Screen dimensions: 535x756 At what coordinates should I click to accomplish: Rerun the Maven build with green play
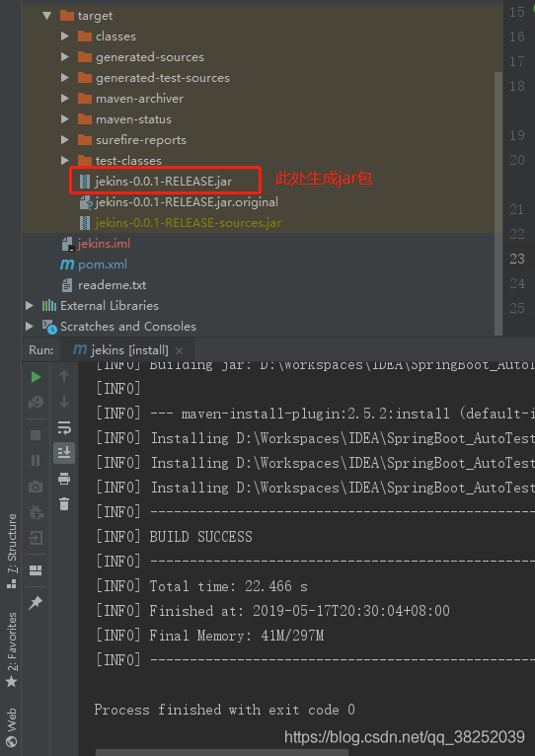(36, 377)
